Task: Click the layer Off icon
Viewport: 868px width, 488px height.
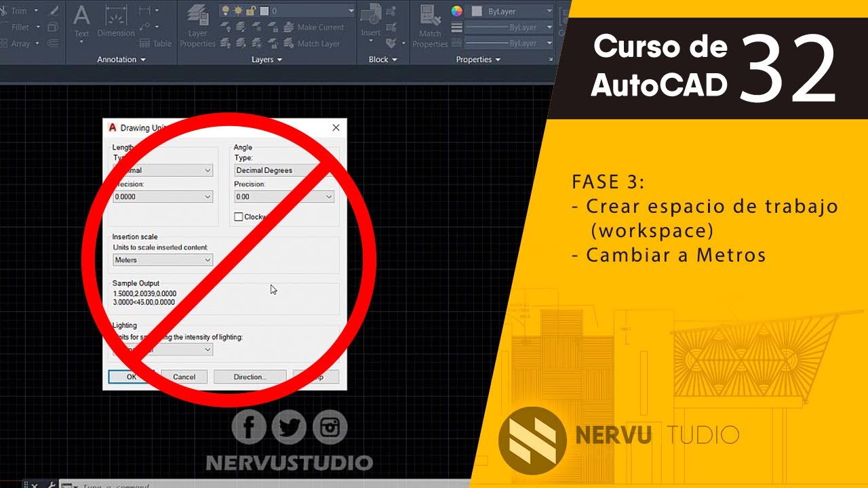Action: click(x=225, y=27)
